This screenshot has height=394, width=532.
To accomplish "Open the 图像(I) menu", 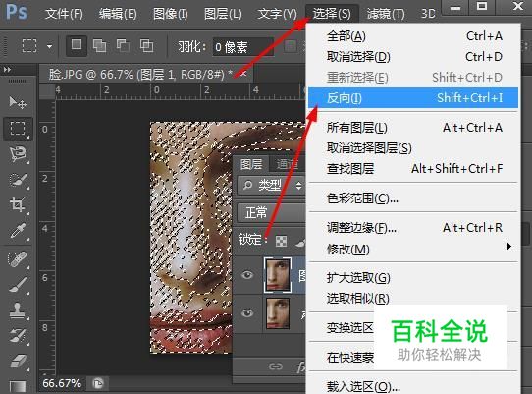I will pos(171,14).
